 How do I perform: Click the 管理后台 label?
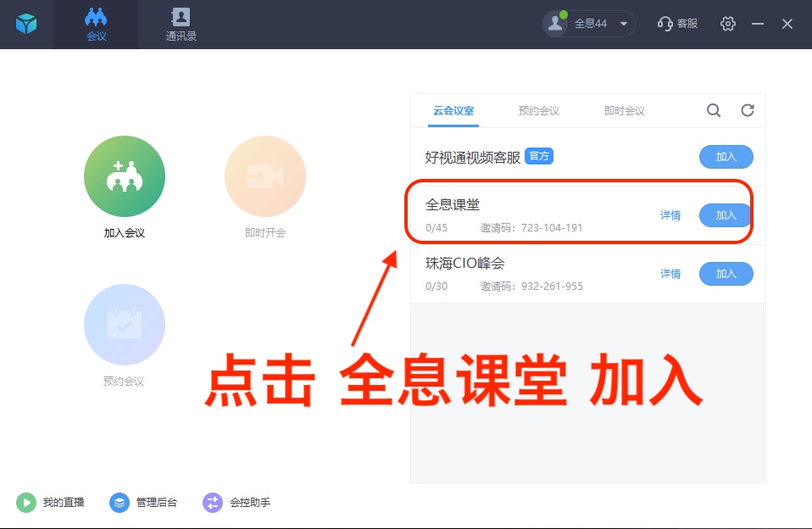pyautogui.click(x=157, y=503)
